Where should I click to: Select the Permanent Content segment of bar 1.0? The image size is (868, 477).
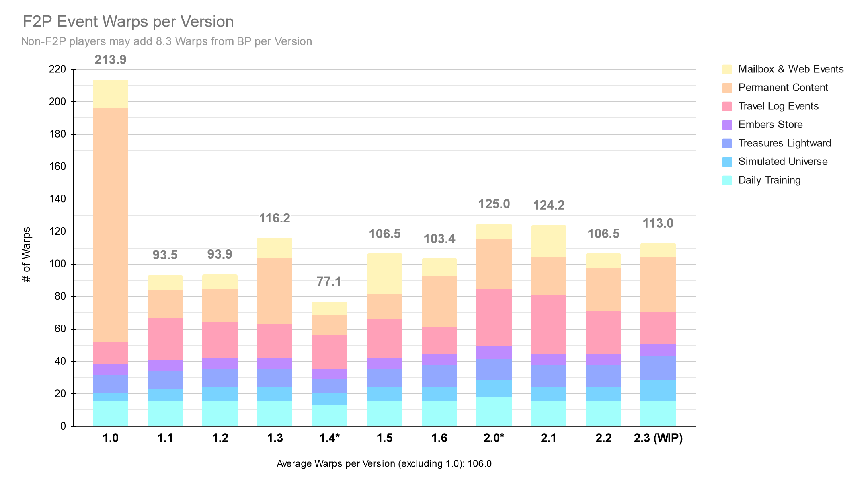point(111,224)
